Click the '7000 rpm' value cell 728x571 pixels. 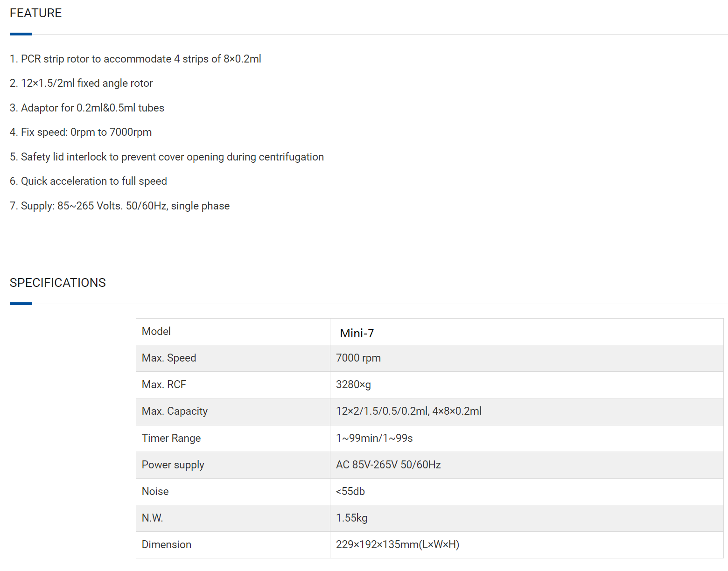[527, 358]
